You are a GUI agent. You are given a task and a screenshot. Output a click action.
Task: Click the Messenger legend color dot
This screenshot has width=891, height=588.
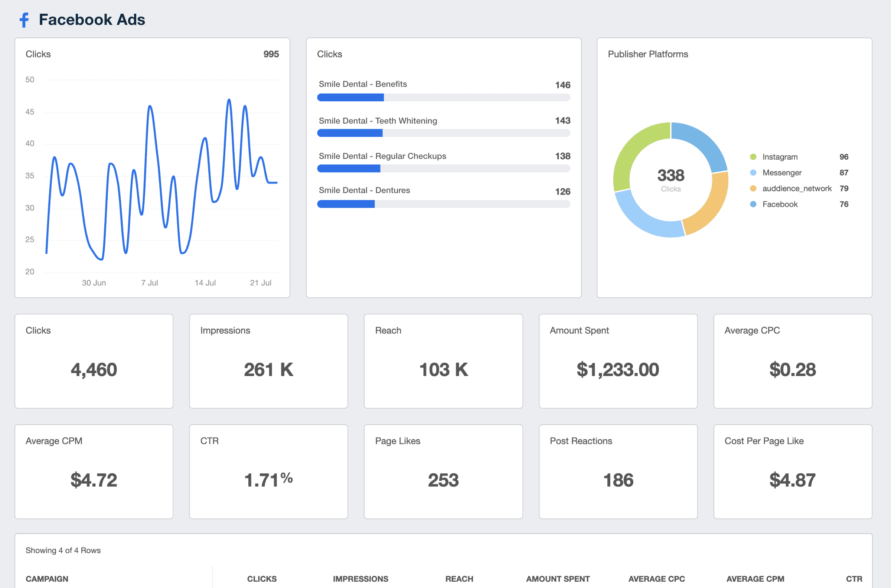tap(753, 173)
